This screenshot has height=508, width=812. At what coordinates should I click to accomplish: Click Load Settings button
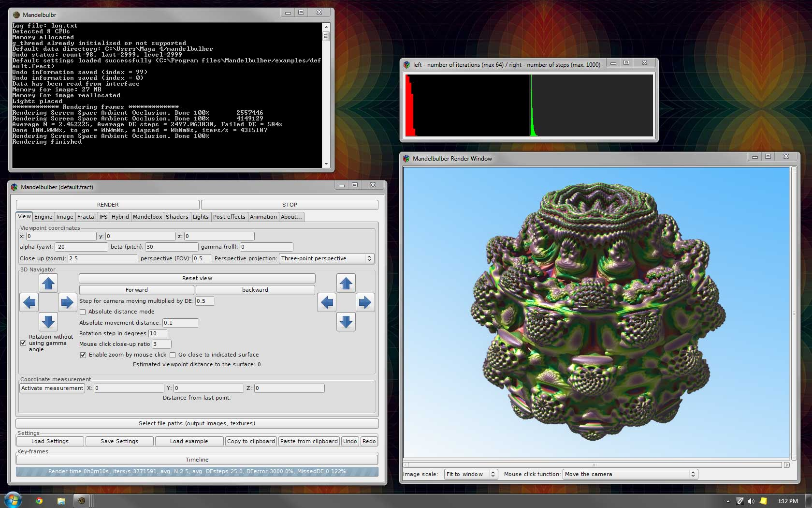tap(50, 441)
